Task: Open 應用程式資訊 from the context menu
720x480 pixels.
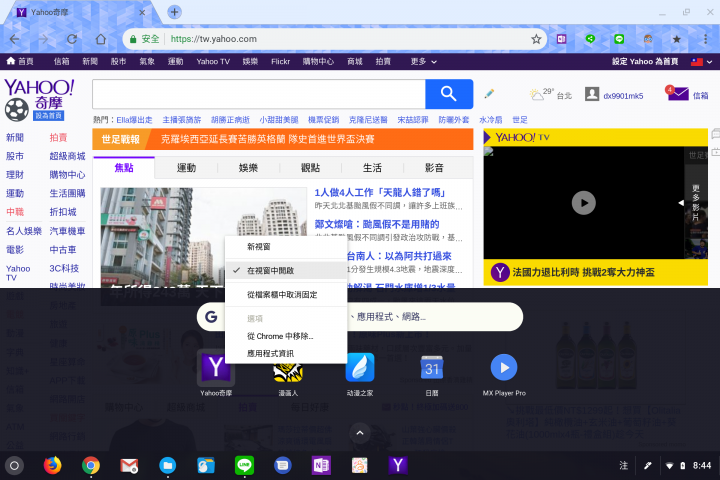Action: pyautogui.click(x=286, y=353)
